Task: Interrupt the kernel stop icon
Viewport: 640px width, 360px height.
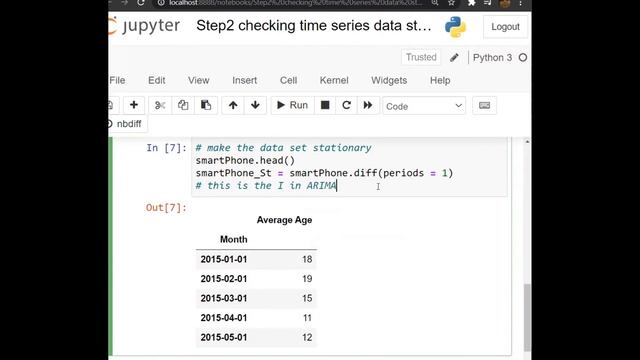Action: coord(325,105)
